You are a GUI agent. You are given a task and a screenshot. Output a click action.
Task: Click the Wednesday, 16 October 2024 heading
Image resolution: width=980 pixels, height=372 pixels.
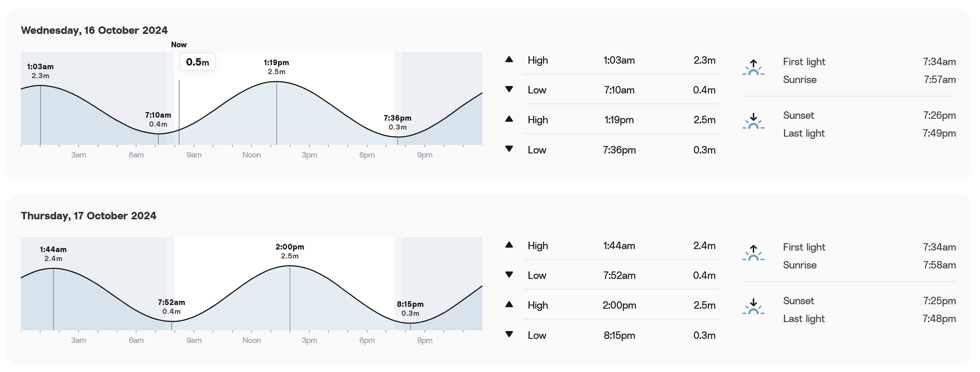(x=94, y=30)
